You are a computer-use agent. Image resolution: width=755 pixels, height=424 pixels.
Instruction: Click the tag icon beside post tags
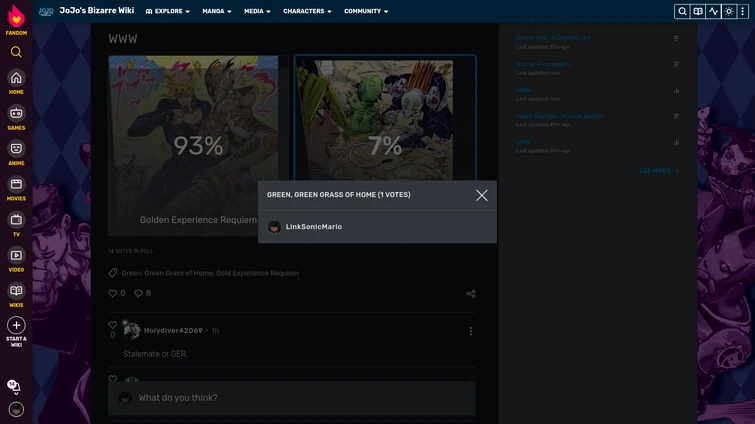pos(113,273)
